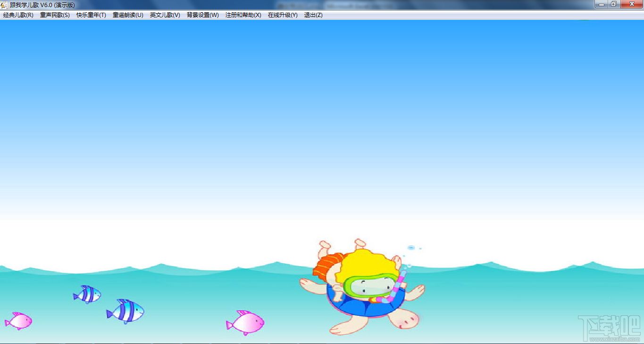
Task: Open the 快乐童年(T) menu
Action: [91, 15]
